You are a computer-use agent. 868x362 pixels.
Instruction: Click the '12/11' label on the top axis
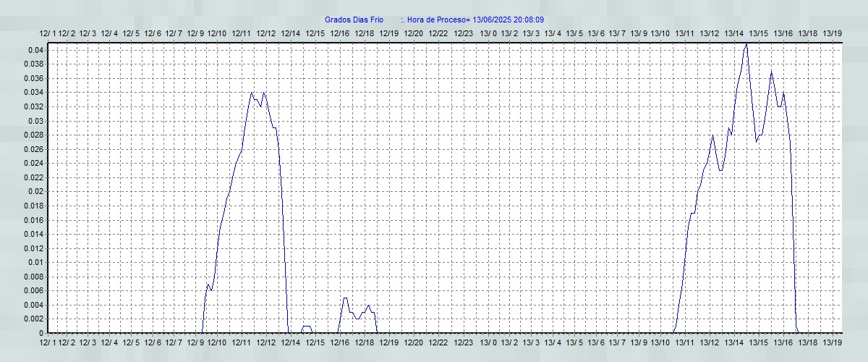(x=242, y=33)
